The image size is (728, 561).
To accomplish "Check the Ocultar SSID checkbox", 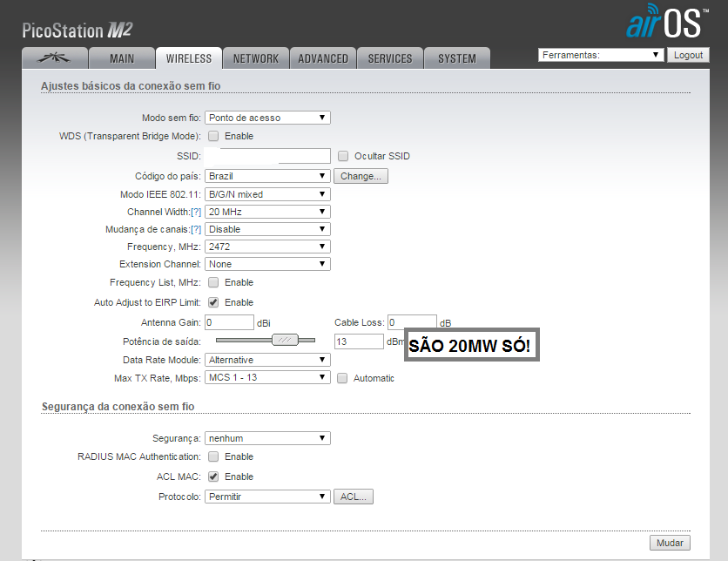I will point(342,156).
